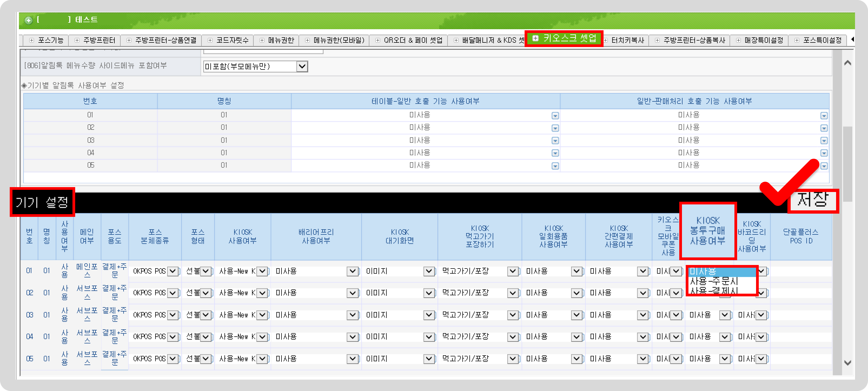868x391 pixels.
Task: Select 사용-주문시 option in 봉투구매 list
Action: pos(714,281)
